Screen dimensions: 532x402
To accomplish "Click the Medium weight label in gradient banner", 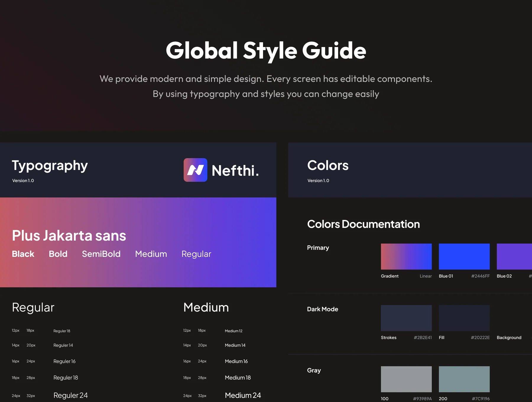I will [151, 254].
